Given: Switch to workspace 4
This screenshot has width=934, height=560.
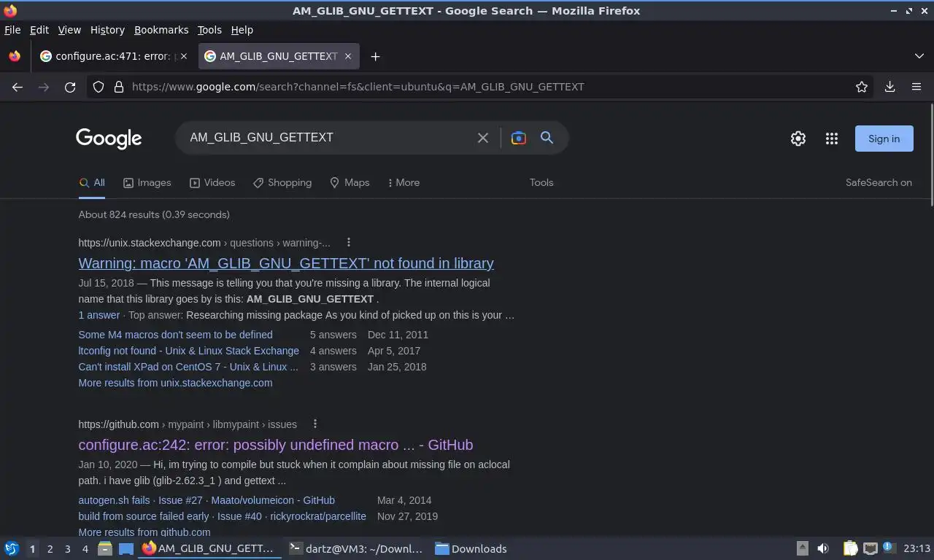Looking at the screenshot, I should point(85,549).
